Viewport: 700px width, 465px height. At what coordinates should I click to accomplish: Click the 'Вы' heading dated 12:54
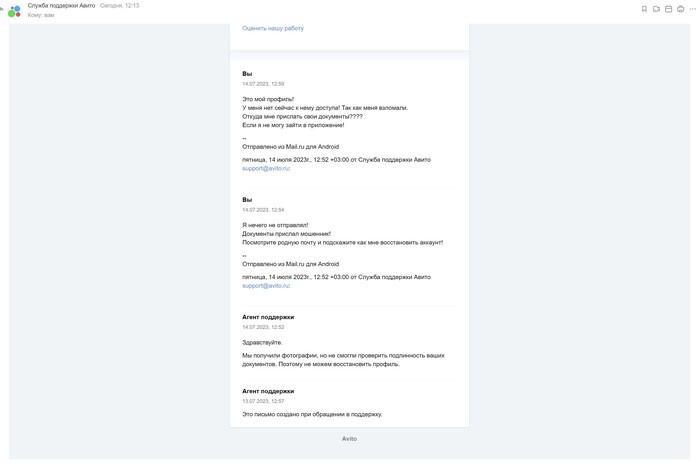click(x=247, y=200)
